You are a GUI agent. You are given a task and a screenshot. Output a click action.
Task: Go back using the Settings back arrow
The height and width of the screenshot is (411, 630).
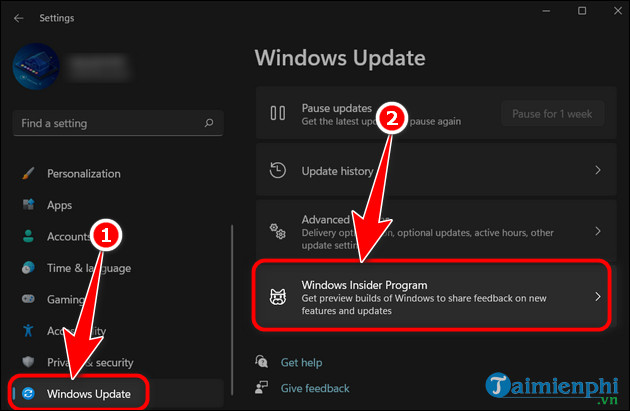[18, 18]
